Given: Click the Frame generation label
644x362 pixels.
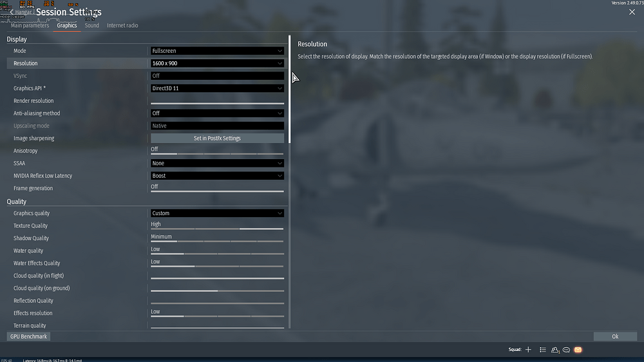Looking at the screenshot, I should point(33,188).
